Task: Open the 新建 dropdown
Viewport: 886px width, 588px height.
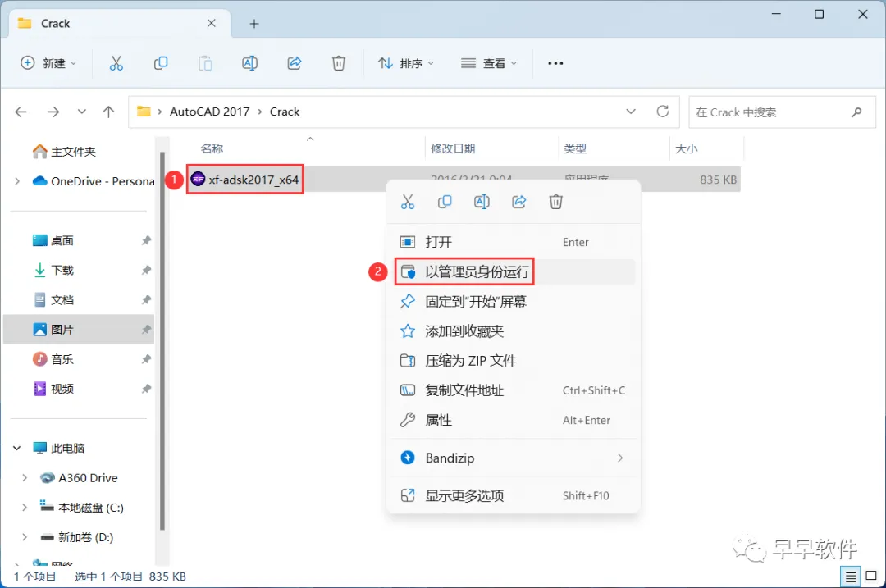Action: click(x=48, y=63)
